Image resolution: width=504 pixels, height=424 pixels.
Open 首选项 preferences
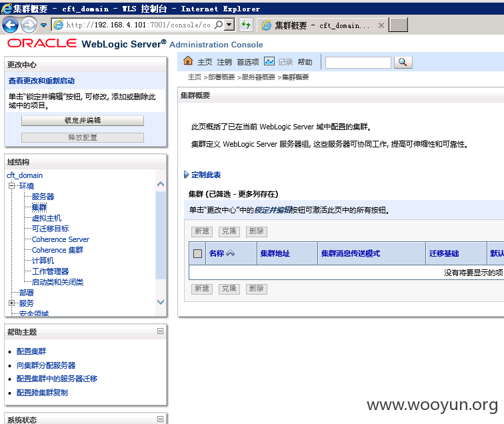tap(248, 62)
